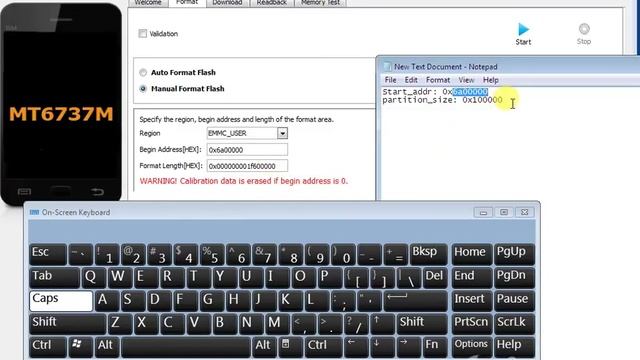
Task: Open Notepad Help menu
Action: tap(491, 80)
